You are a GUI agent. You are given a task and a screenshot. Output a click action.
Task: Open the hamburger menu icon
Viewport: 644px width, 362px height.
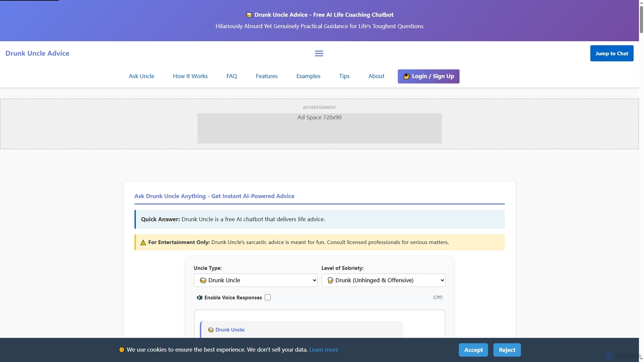click(x=319, y=53)
